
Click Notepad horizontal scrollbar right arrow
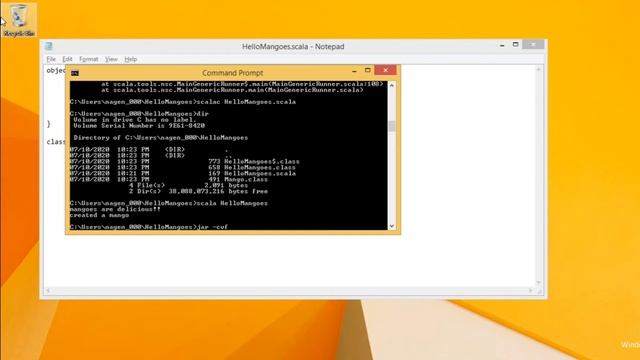pyautogui.click(x=531, y=290)
